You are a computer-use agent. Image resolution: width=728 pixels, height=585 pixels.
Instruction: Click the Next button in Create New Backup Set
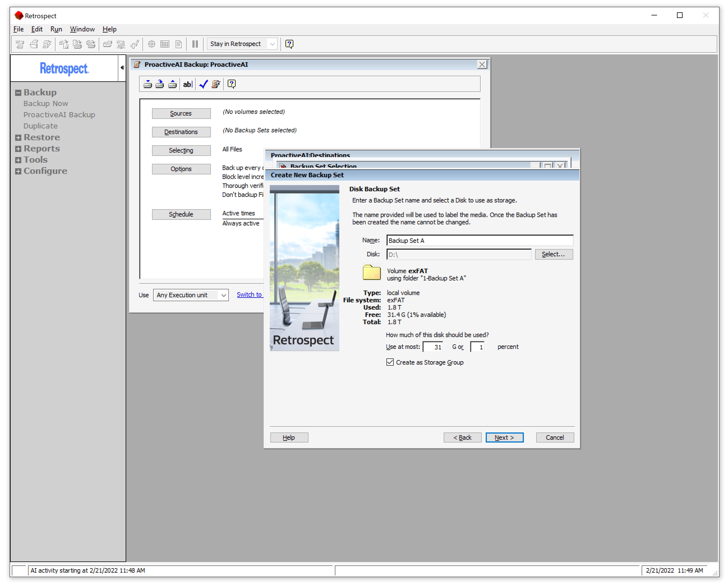pos(504,437)
